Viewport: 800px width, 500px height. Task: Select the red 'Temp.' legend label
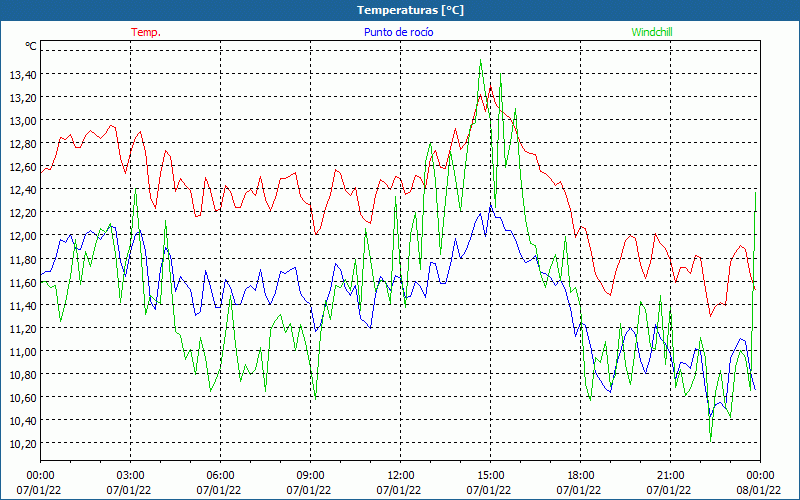pos(146,32)
